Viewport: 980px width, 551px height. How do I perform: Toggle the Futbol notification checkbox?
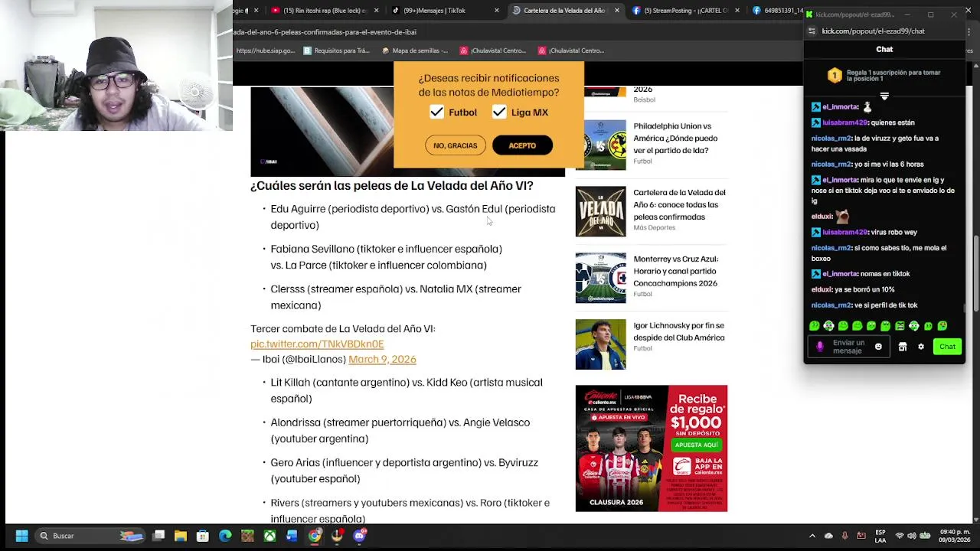436,112
